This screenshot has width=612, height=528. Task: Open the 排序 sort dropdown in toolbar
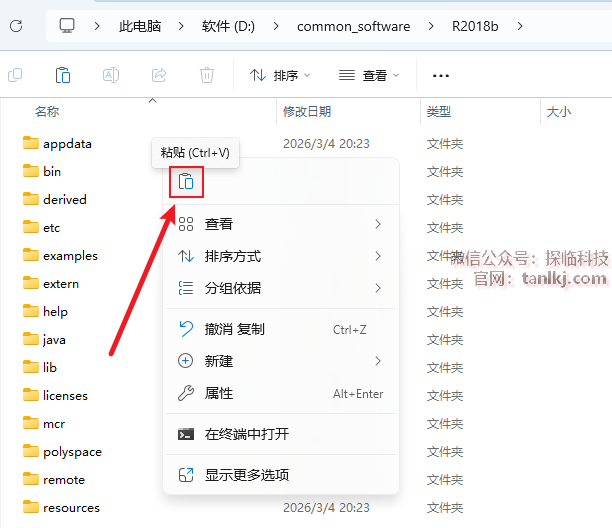tap(280, 75)
